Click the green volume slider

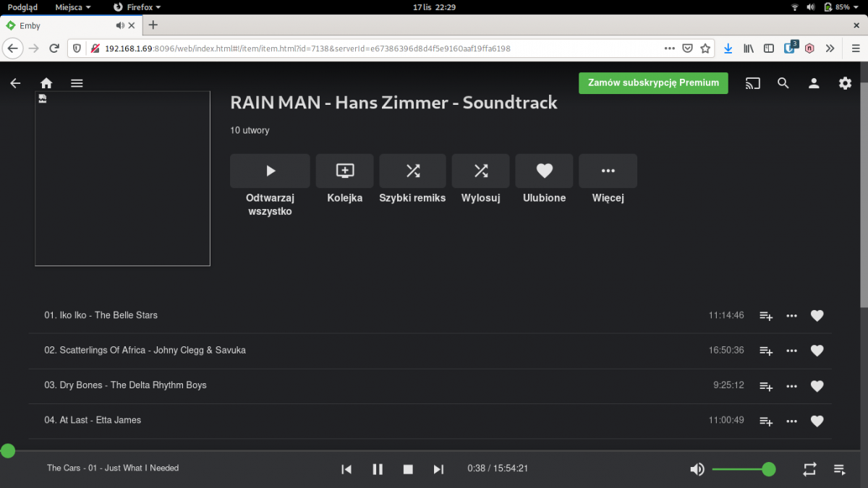744,469
